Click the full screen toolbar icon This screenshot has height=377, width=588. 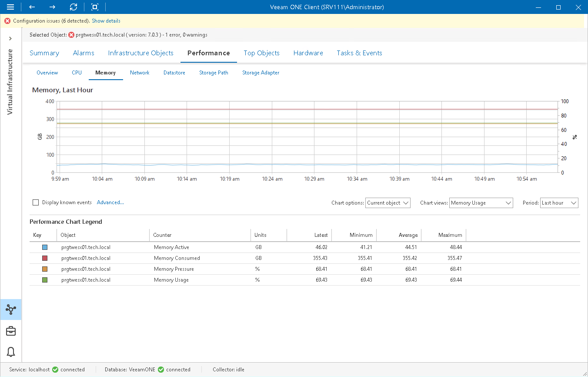[94, 7]
